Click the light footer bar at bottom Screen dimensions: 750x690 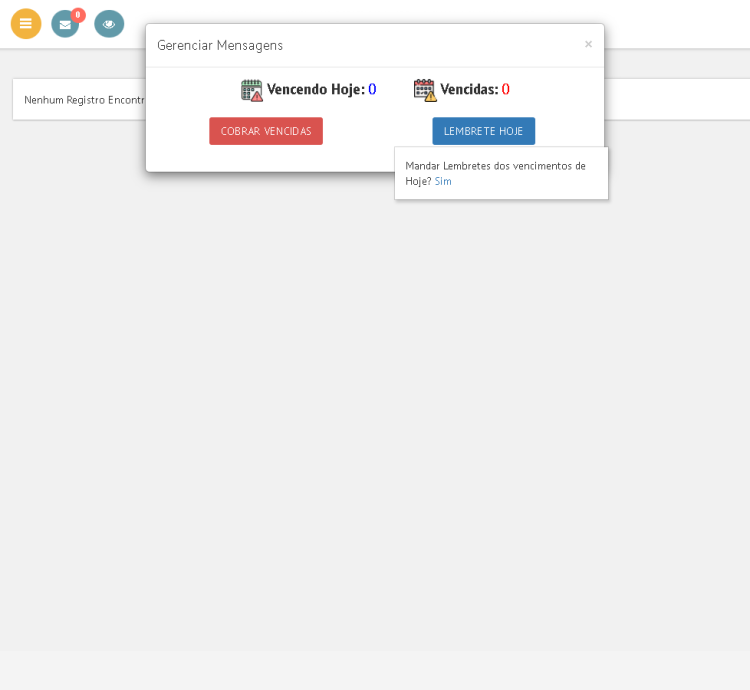pos(375,670)
